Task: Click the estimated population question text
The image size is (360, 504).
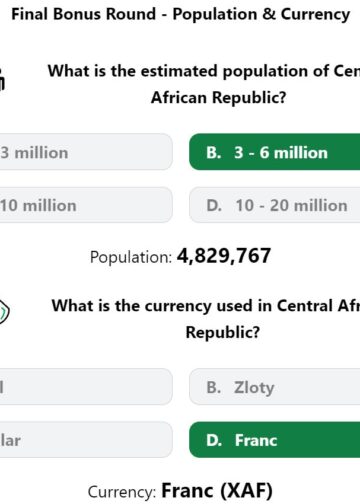Action: (204, 84)
